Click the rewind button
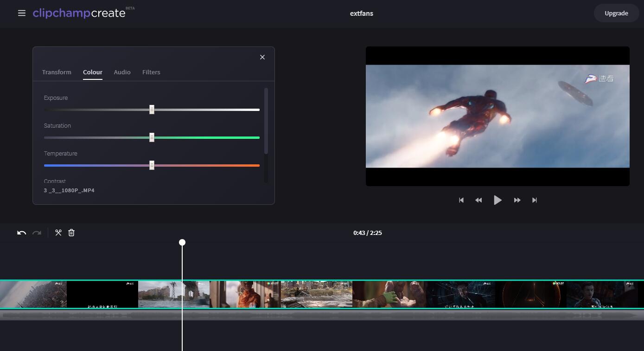The width and height of the screenshot is (644, 351). tap(478, 200)
